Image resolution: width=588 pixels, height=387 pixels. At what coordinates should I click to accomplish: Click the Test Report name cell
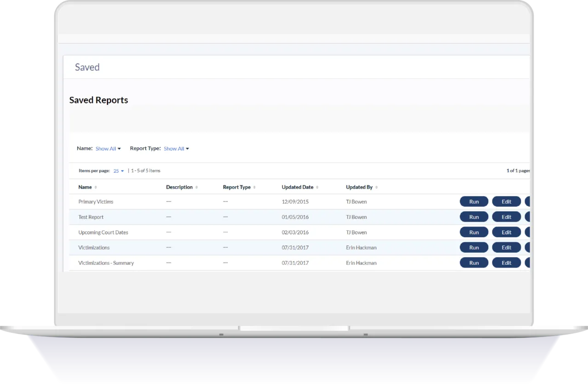[91, 217]
